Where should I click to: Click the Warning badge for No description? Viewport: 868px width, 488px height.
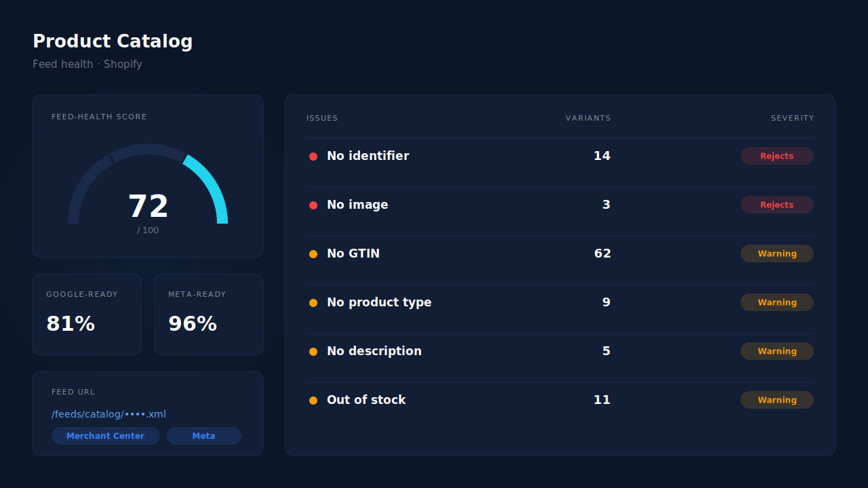777,351
